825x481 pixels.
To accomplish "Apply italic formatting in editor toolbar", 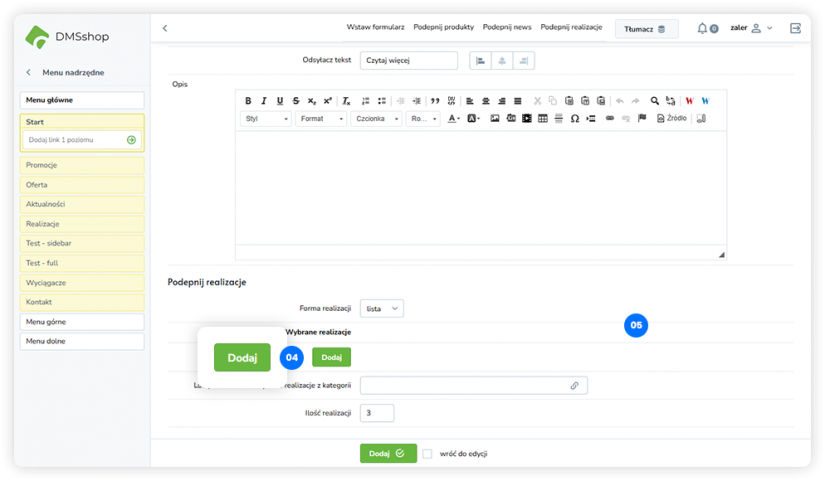I will [264, 101].
